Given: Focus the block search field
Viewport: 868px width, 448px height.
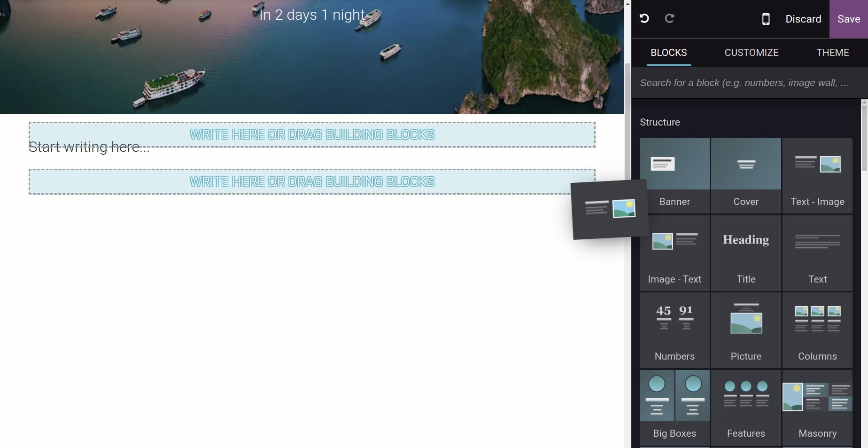Looking at the screenshot, I should click(750, 83).
